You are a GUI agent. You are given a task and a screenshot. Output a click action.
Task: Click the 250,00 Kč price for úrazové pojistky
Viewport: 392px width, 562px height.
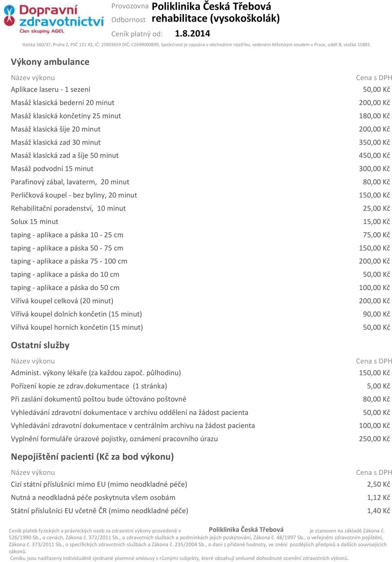(x=374, y=439)
